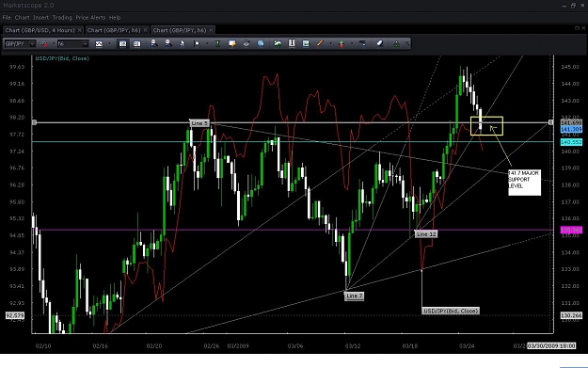Toggle the second chart mode button
This screenshot has height=368, width=588.
136,44
